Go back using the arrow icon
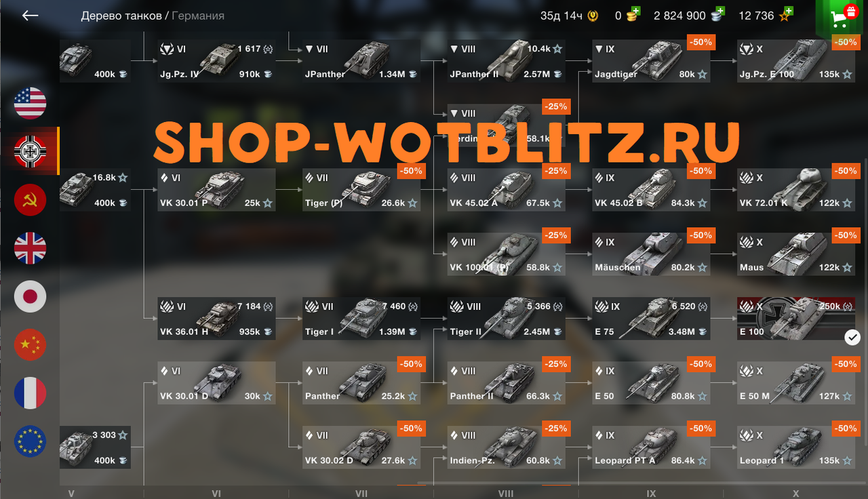Image resolution: width=868 pixels, height=499 pixels. coord(30,16)
